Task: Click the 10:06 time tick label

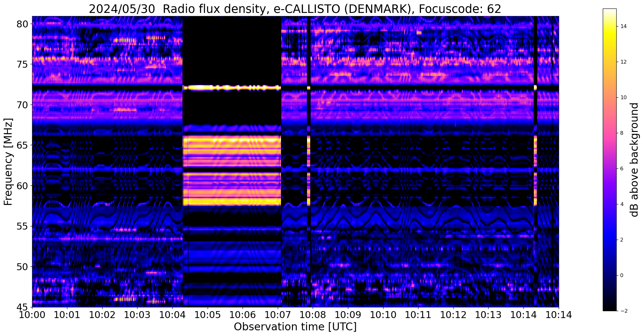Action: 243,315
